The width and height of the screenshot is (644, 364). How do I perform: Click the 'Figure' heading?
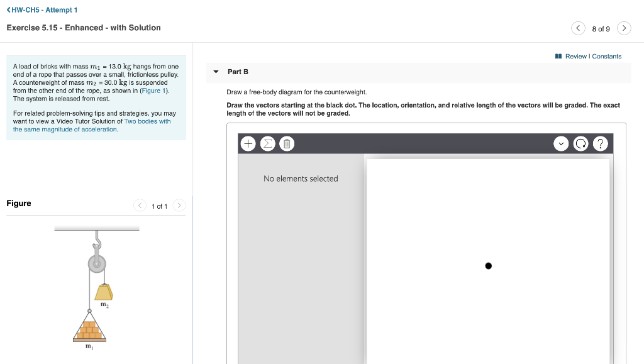coord(19,204)
